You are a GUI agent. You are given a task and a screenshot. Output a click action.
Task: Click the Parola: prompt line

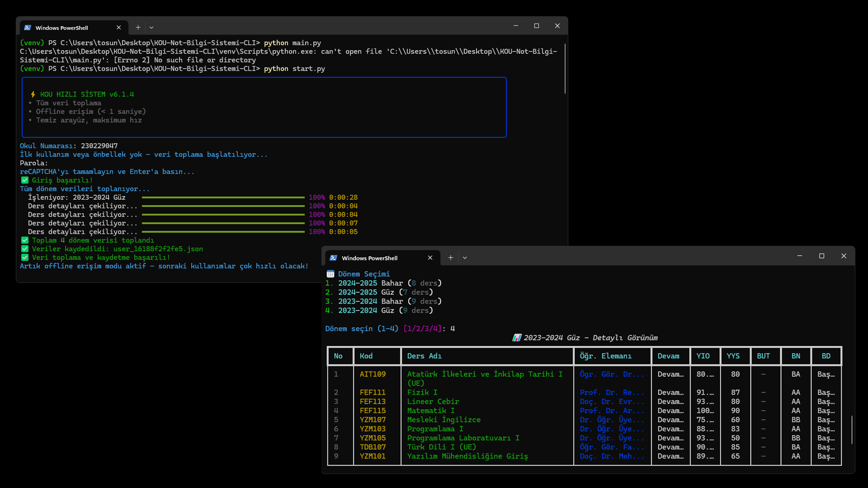click(x=34, y=163)
